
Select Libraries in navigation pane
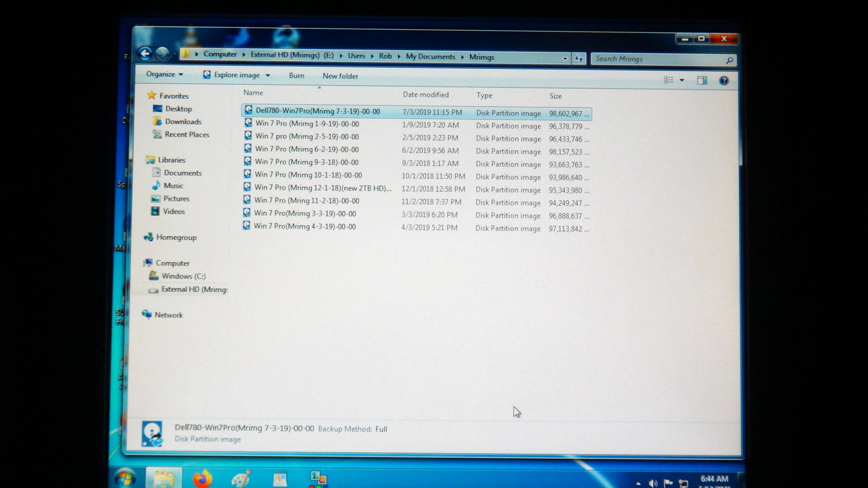click(171, 160)
